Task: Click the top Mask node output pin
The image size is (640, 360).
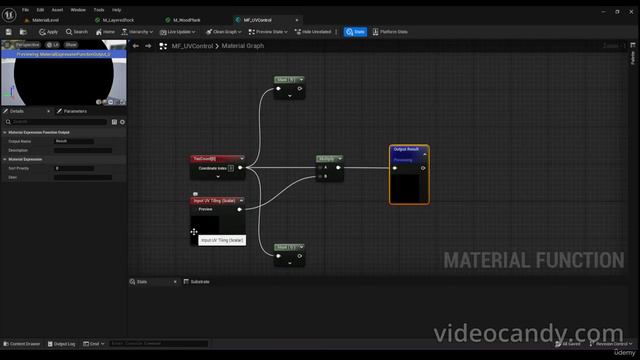Action: (x=300, y=89)
